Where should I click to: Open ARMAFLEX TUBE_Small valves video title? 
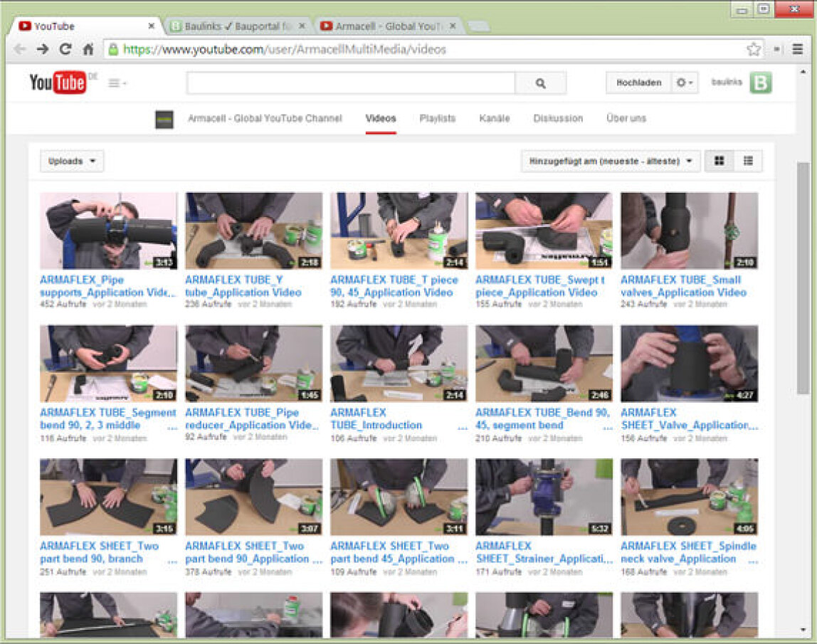point(684,286)
